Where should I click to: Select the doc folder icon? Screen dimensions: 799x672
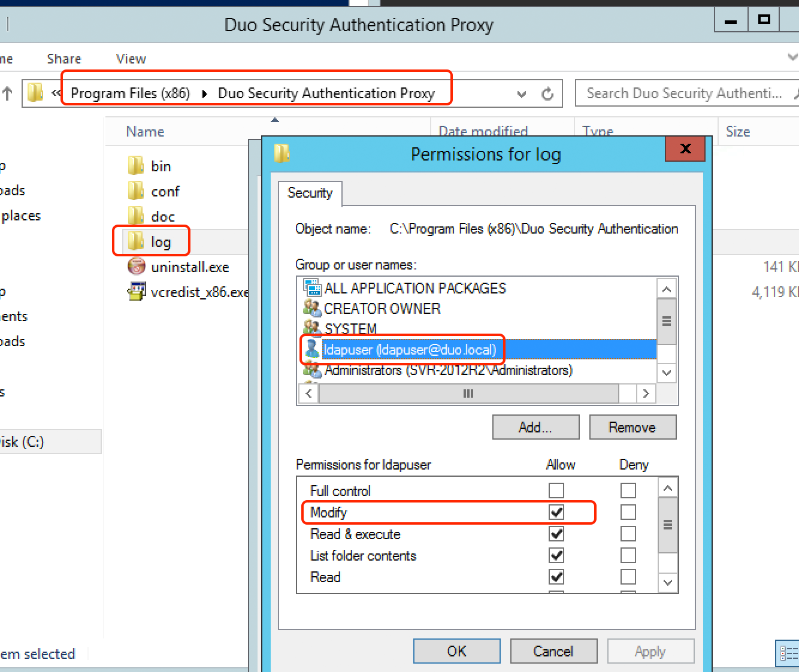click(136, 216)
